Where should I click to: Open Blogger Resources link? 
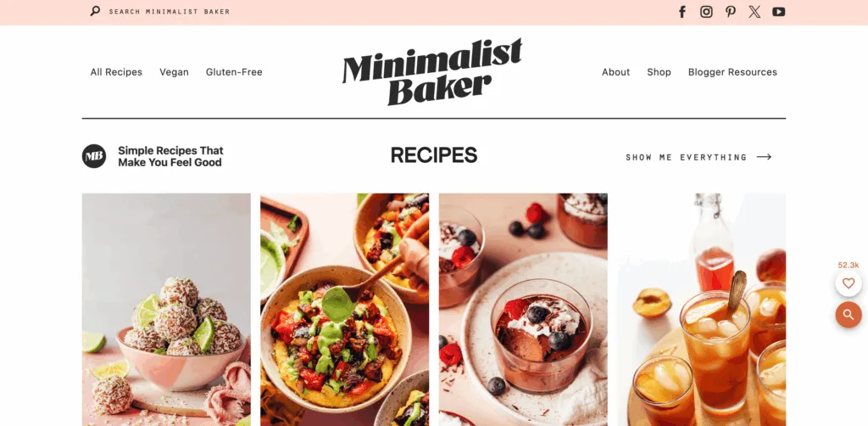tap(732, 72)
